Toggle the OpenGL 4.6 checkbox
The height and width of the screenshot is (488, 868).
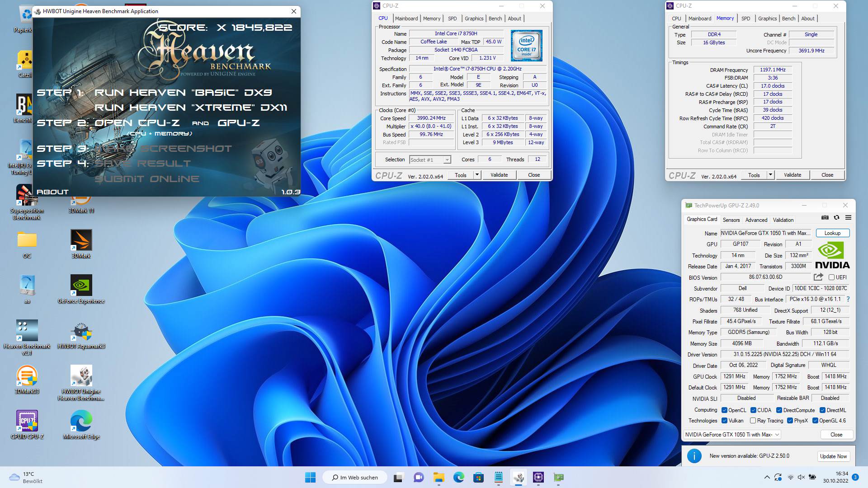pos(815,421)
